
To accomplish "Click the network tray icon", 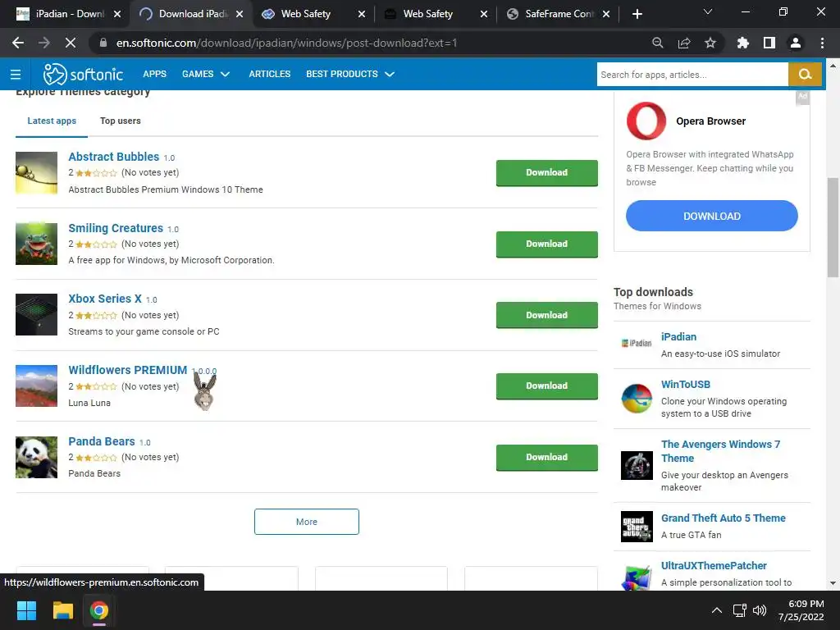I will (740, 610).
